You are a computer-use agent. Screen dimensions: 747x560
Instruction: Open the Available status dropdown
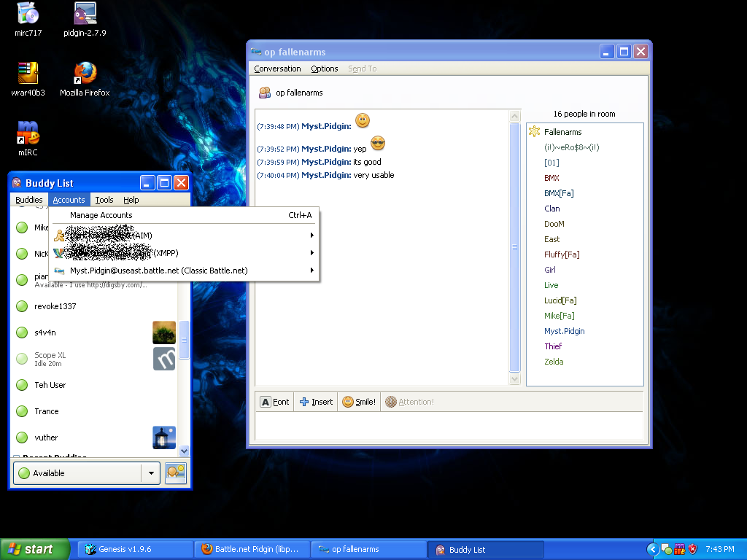150,473
